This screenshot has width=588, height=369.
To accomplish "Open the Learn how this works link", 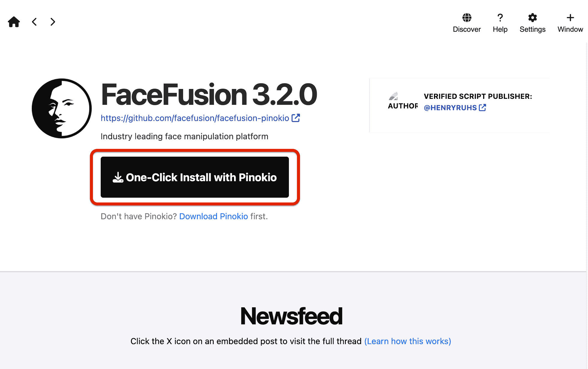I will tap(408, 341).
